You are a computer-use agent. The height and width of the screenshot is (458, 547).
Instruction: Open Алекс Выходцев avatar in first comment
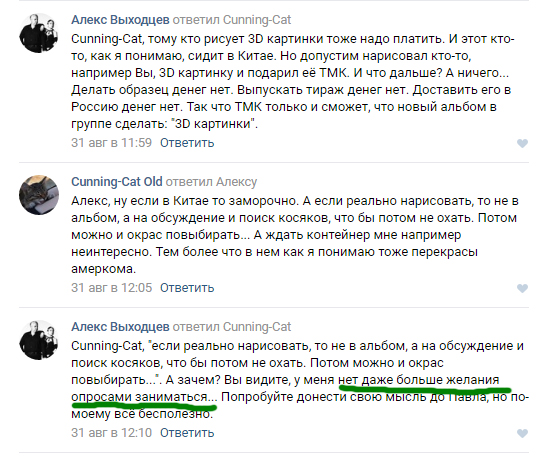(39, 33)
